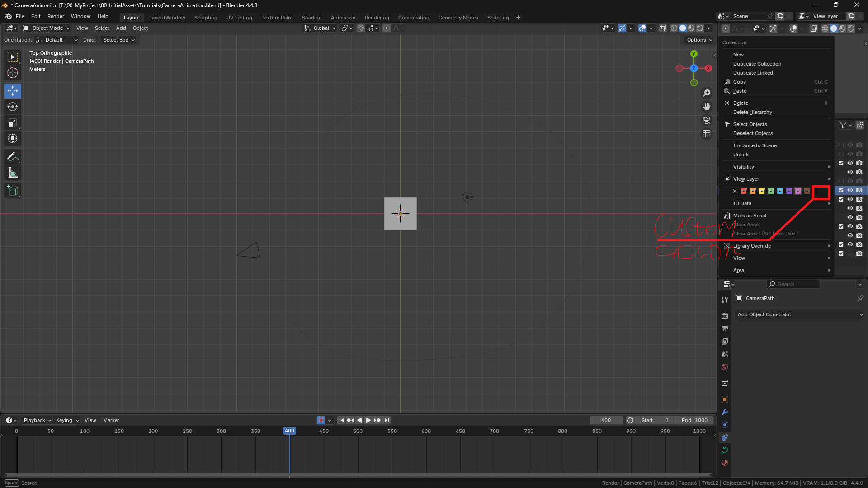Open the Physics properties tab
The height and width of the screenshot is (488, 868).
click(x=725, y=425)
